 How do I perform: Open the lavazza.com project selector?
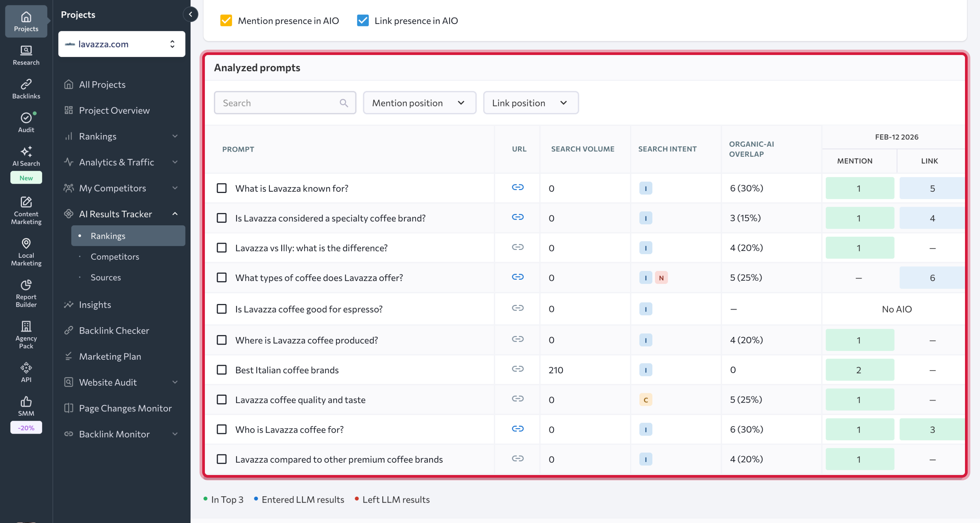(x=121, y=44)
